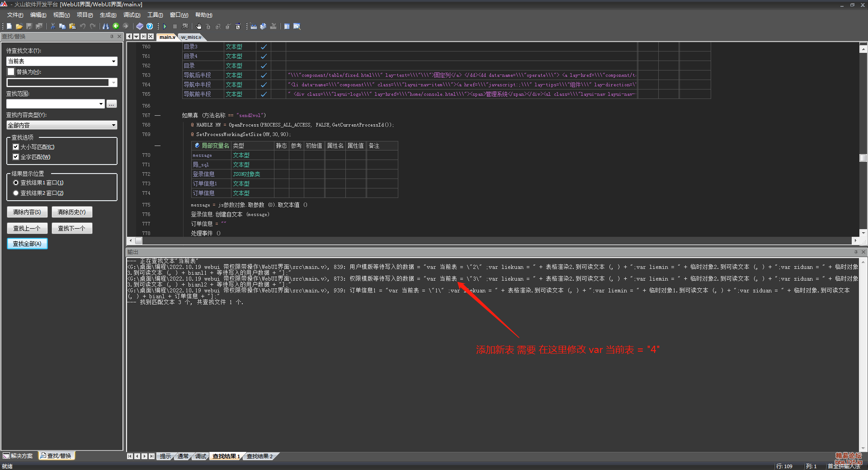Open the 调试 menu
This screenshot has height=470, width=868.
tap(132, 15)
